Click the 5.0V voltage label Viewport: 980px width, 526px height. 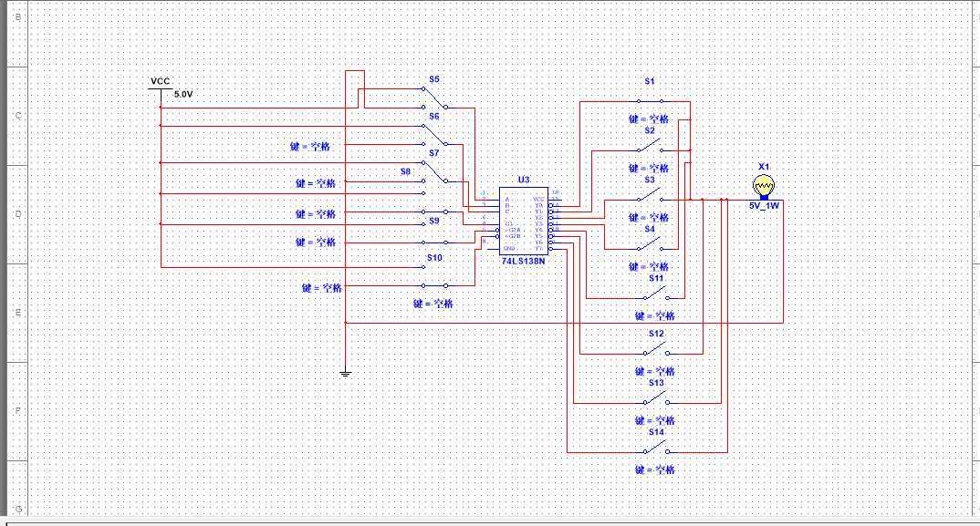(x=183, y=94)
